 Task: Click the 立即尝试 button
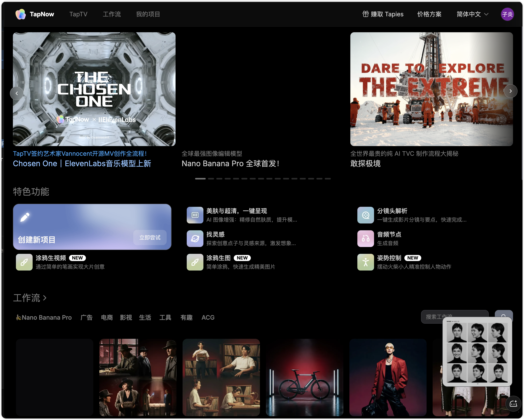(150, 237)
